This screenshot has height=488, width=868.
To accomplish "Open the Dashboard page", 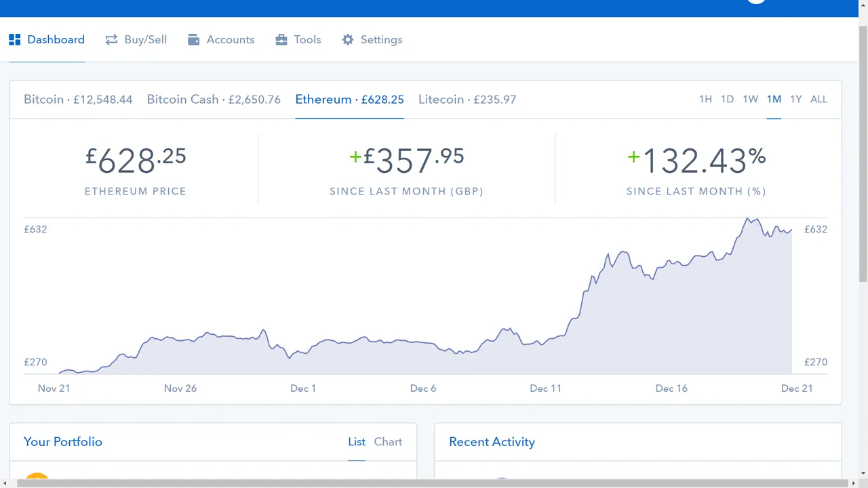I will point(47,40).
